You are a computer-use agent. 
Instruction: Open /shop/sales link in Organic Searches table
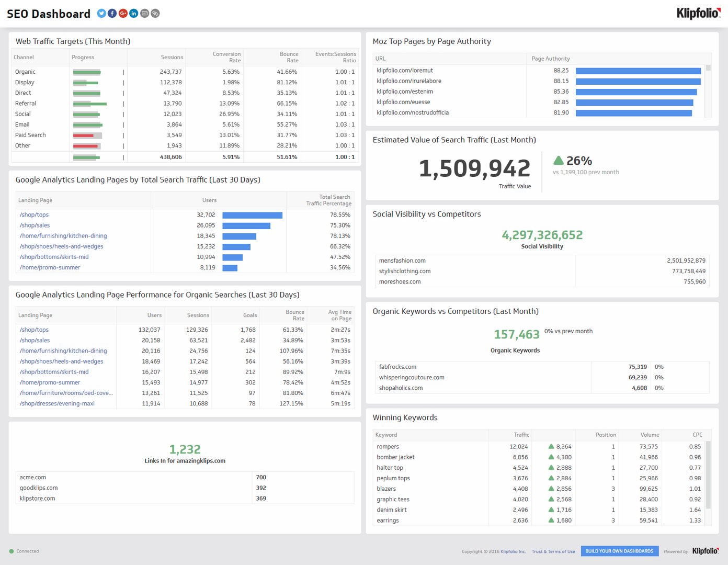pos(35,340)
